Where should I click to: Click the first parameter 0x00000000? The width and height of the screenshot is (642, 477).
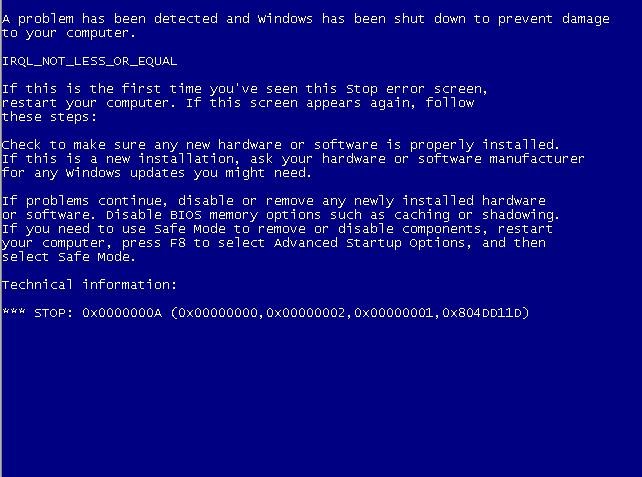[218, 313]
